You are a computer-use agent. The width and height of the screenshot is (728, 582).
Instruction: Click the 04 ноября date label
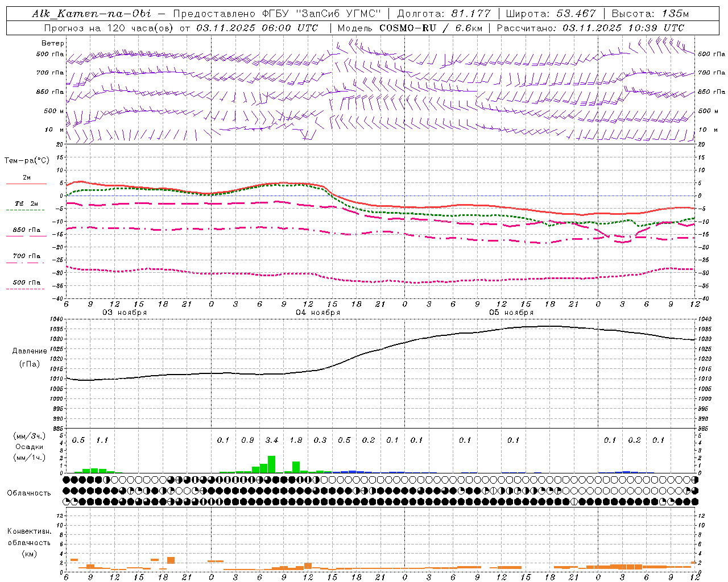[318, 313]
